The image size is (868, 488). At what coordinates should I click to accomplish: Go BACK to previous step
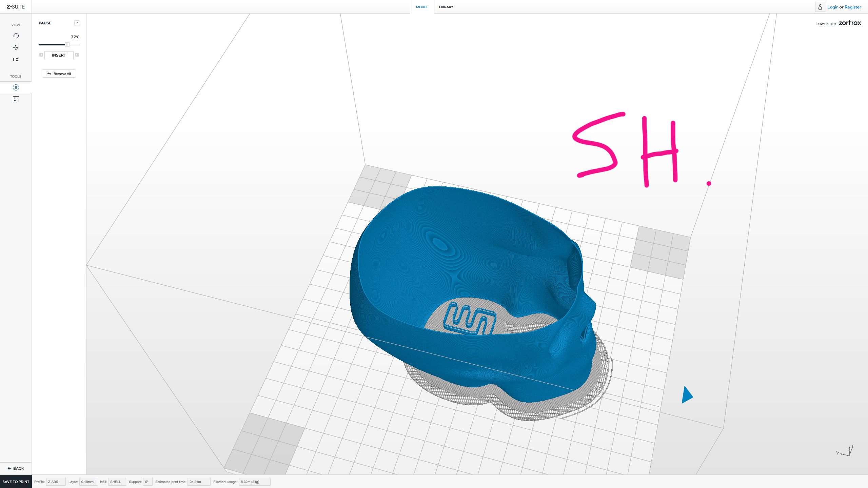[16, 468]
